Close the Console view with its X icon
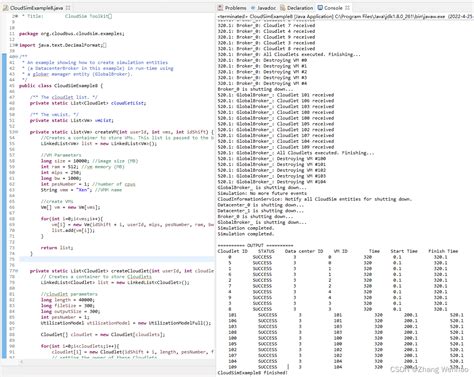The height and width of the screenshot is (377, 474). (347, 8)
